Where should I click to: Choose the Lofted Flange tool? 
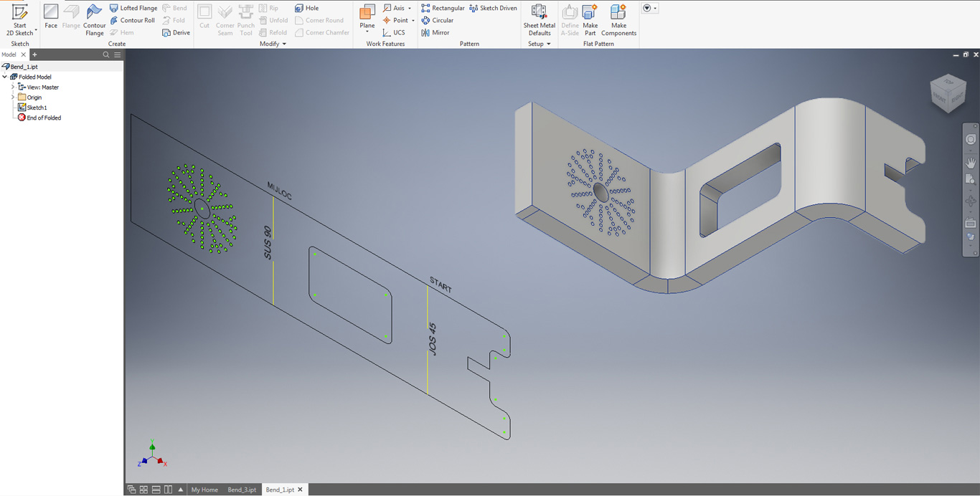(133, 8)
